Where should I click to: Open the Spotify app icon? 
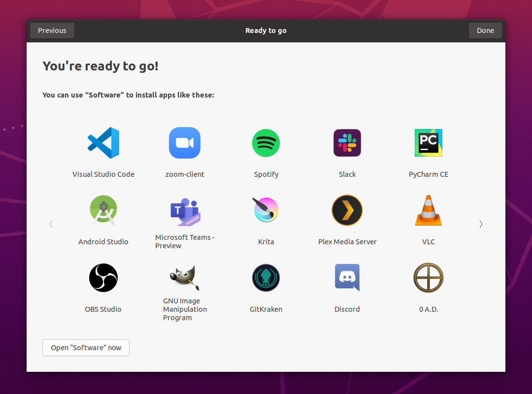[266, 143]
